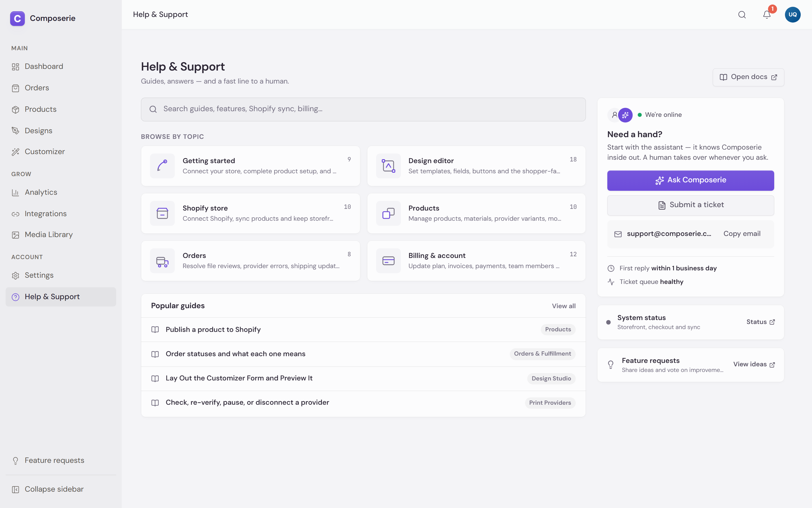
Task: Click the Orders truck topic icon
Action: pos(162,261)
